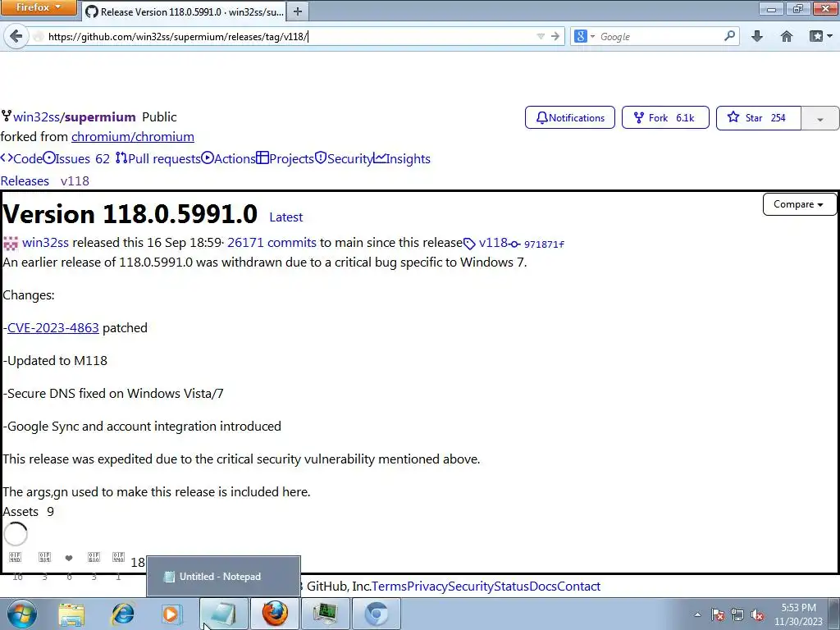Open the win32ss owner link

tap(36, 116)
